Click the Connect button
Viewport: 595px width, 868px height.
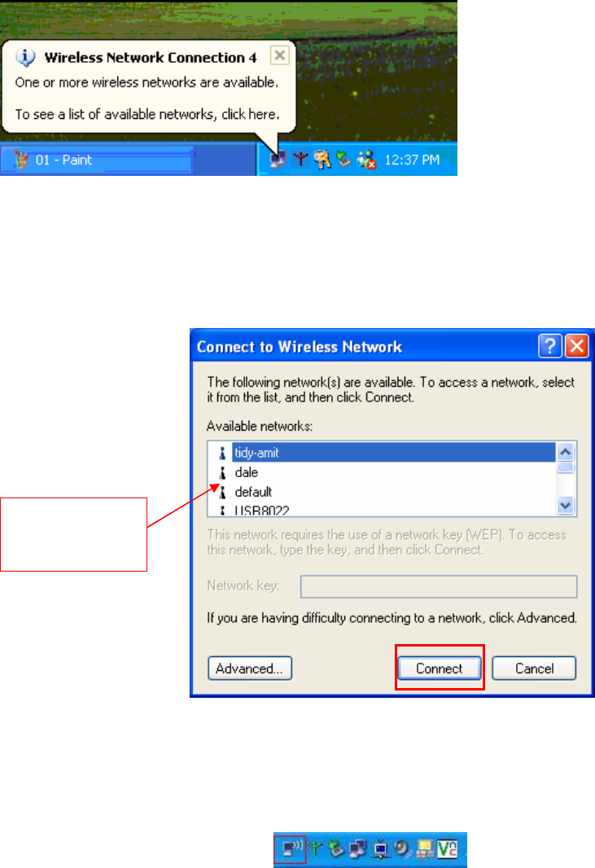[440, 669]
